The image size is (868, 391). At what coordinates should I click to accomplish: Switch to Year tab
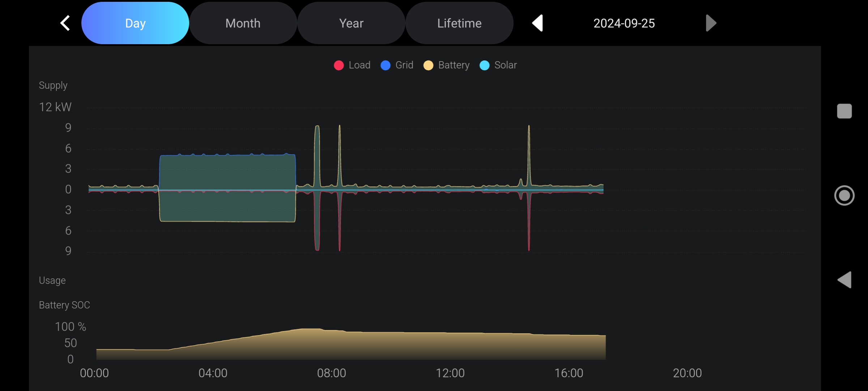tap(351, 23)
